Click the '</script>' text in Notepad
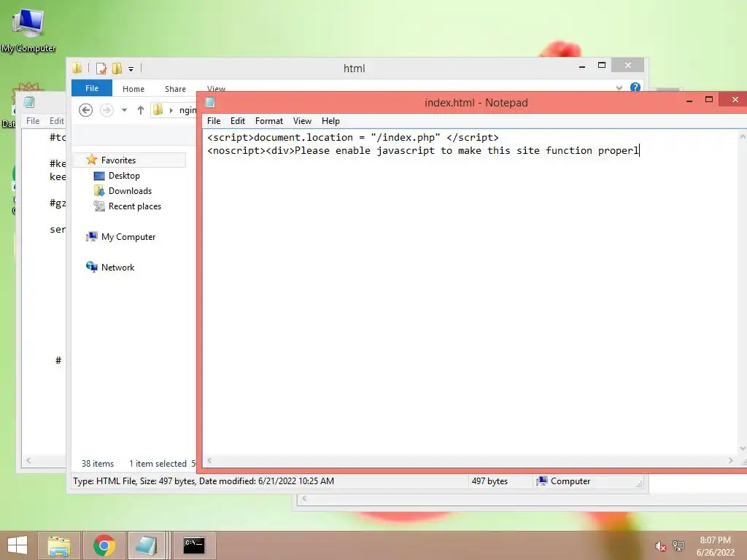747x560 pixels. tap(473, 138)
